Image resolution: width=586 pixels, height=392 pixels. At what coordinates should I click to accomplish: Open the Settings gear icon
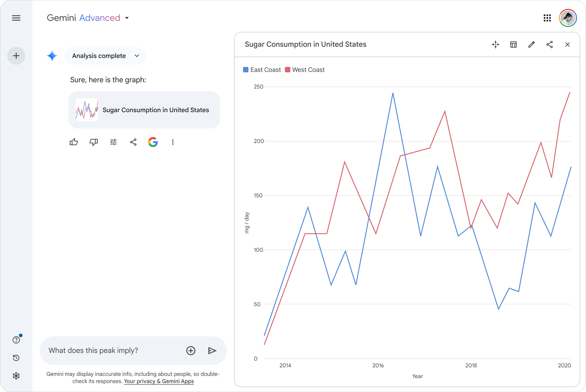(x=16, y=376)
